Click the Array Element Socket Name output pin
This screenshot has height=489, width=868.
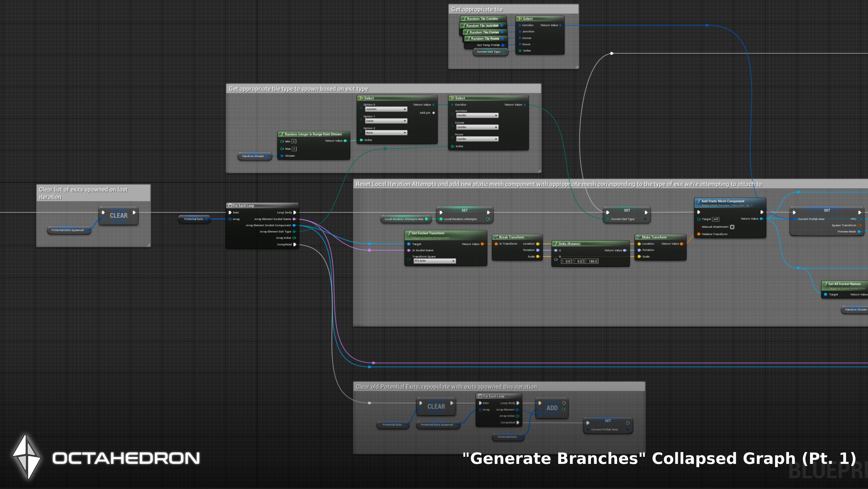(294, 219)
